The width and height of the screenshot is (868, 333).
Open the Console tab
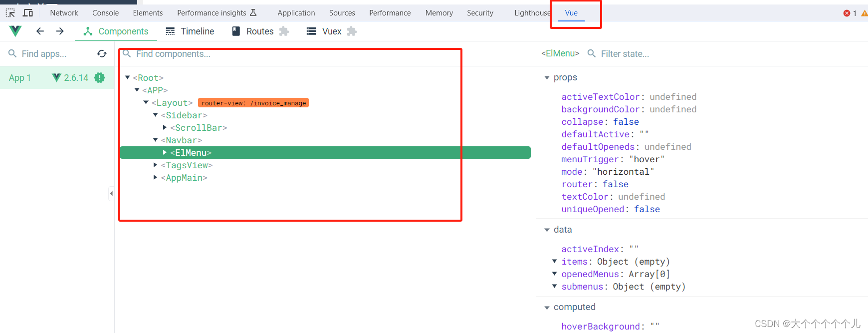tap(105, 13)
